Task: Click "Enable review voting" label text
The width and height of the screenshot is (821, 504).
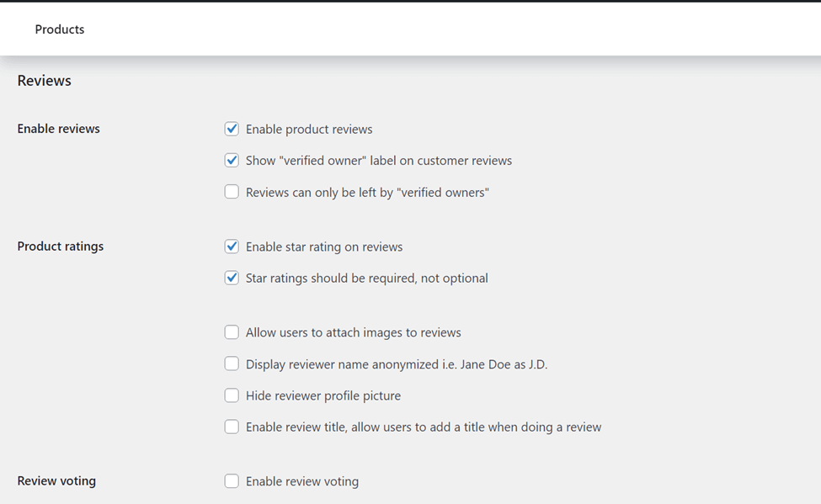Action: (302, 481)
